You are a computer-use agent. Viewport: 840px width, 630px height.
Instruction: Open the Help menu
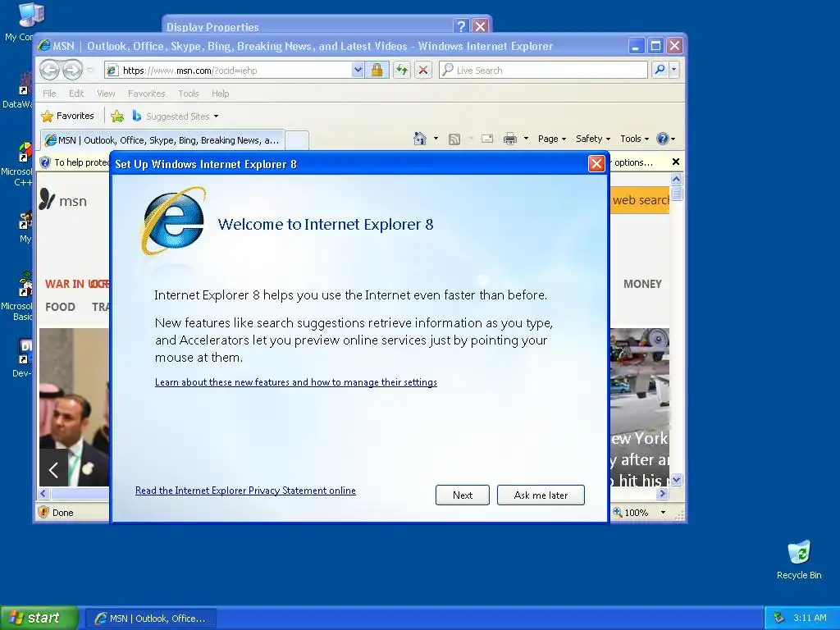[x=220, y=94]
